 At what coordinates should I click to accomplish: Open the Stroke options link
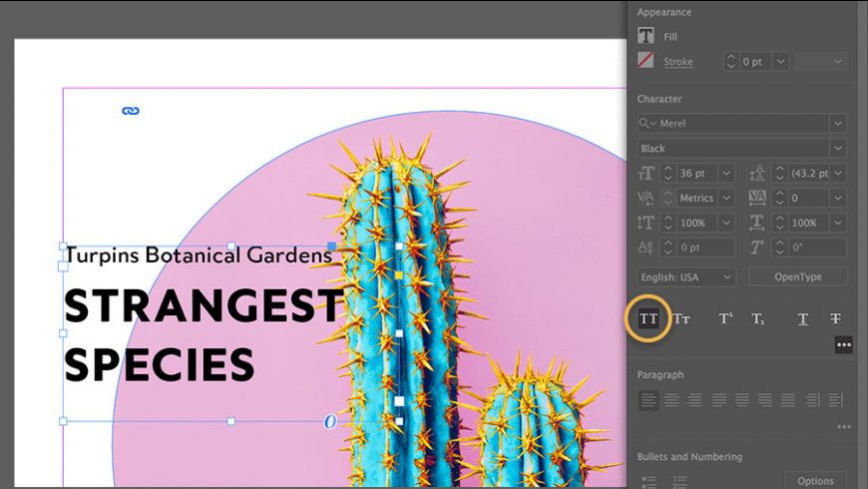678,62
